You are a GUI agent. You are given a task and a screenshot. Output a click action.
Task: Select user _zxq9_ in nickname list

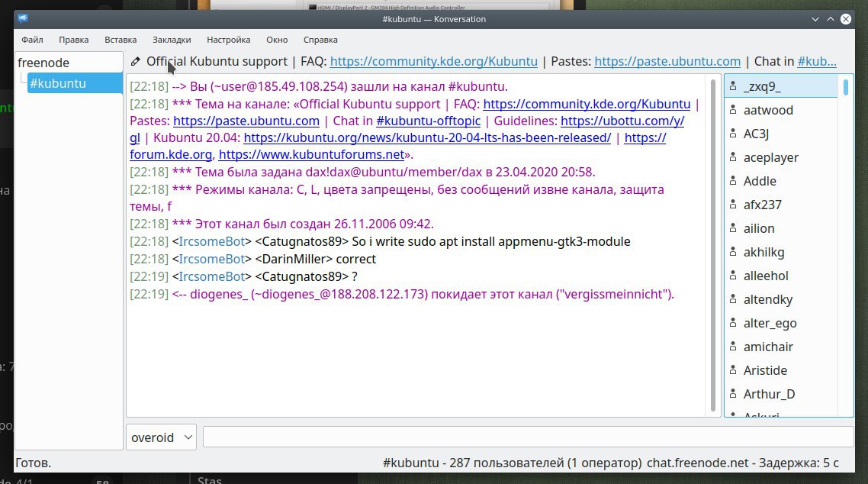781,86
